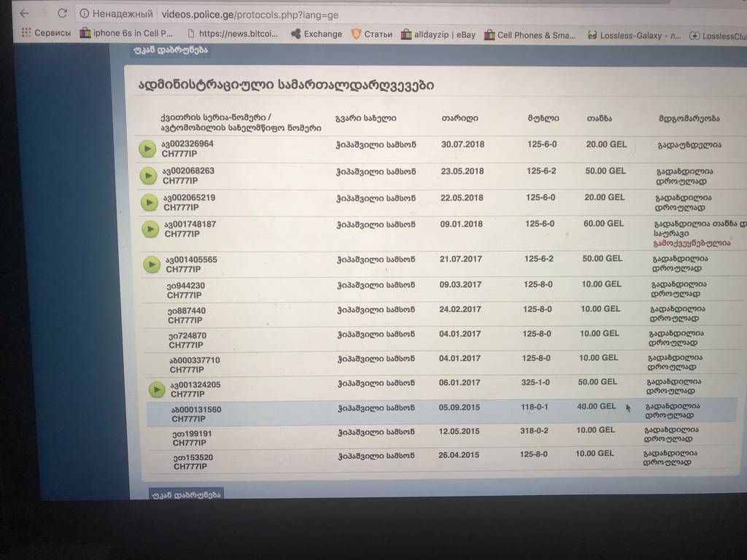
Task: Open the Lossless-Galaxy bookmark
Action: point(634,36)
